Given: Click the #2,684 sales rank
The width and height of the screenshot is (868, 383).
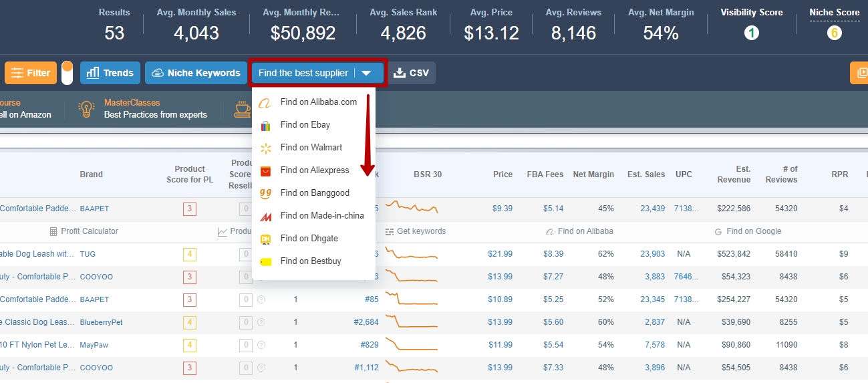Looking at the screenshot, I should (x=366, y=322).
